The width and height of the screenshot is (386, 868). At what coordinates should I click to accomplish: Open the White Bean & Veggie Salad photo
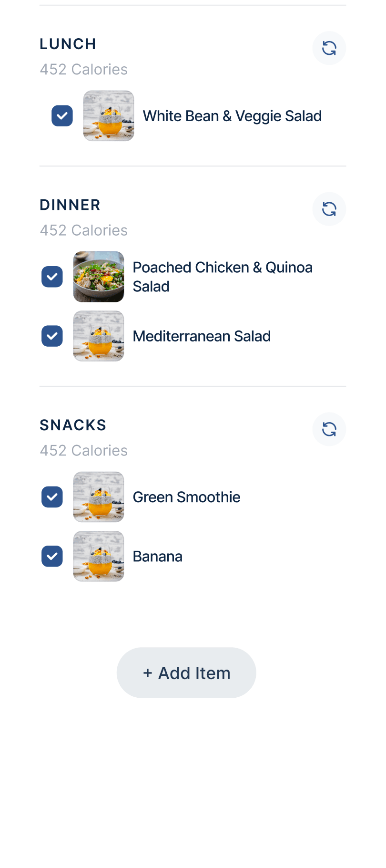[x=109, y=116]
